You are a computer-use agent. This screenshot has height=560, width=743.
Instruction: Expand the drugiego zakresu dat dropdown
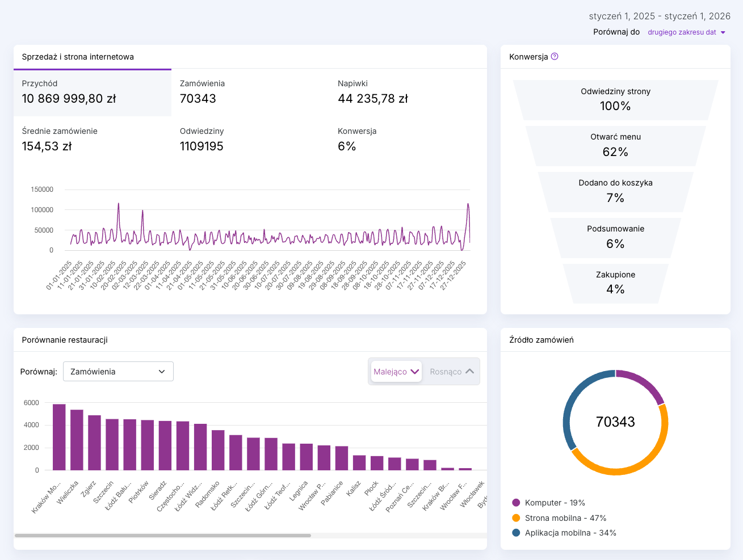click(686, 32)
